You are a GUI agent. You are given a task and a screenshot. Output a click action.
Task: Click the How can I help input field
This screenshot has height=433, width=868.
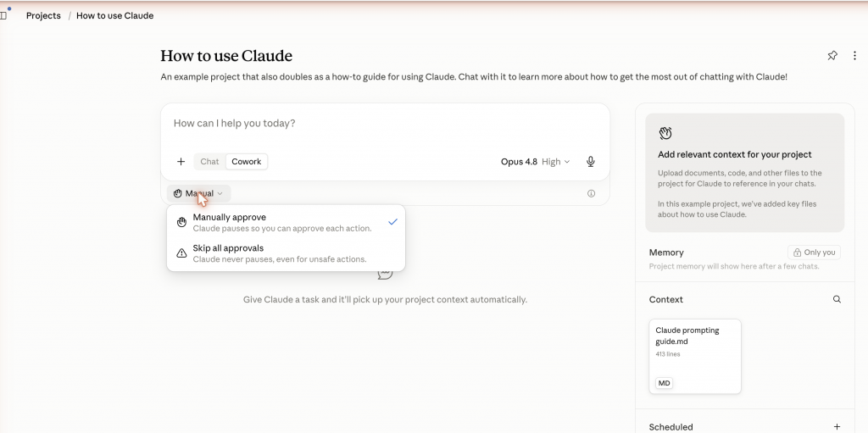tap(386, 124)
